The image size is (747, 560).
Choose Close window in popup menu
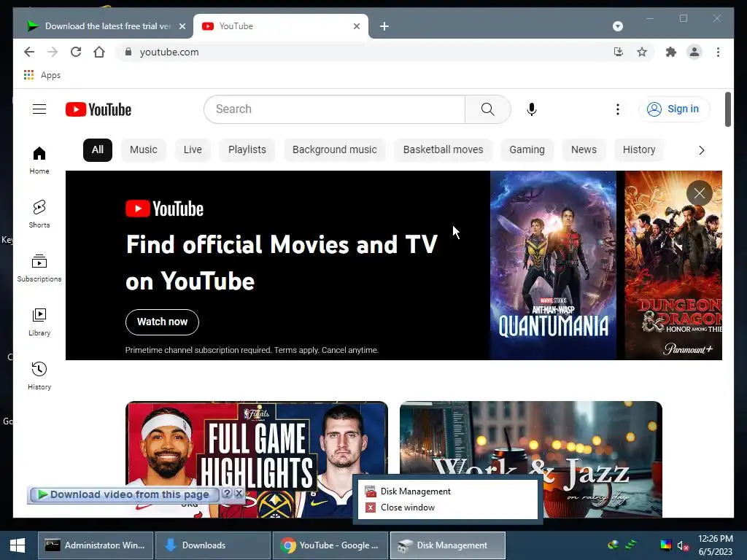[x=447, y=507]
